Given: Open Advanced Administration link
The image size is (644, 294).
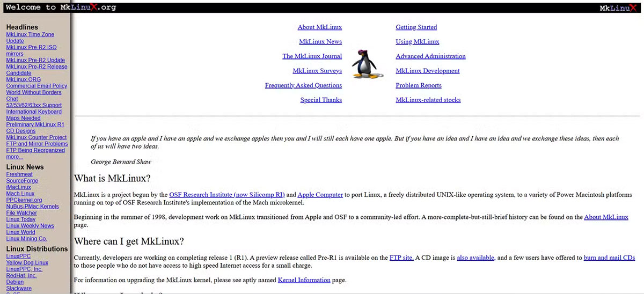Looking at the screenshot, I should (x=430, y=56).
